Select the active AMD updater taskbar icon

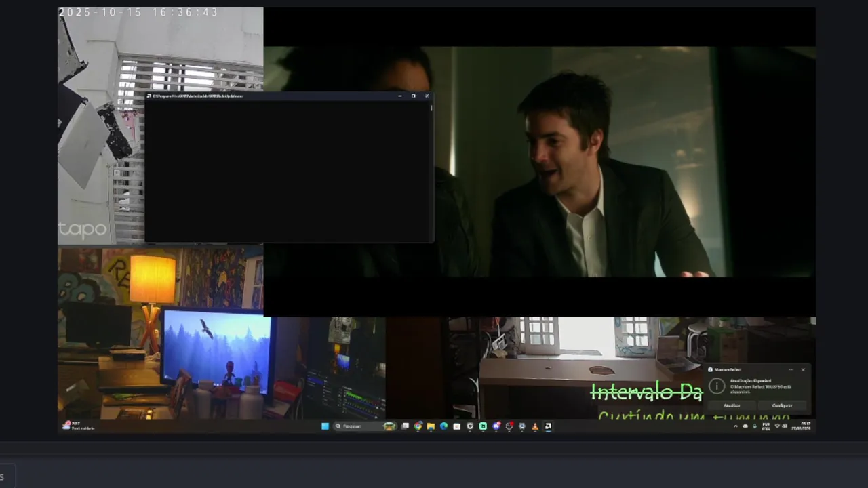pos(548,426)
